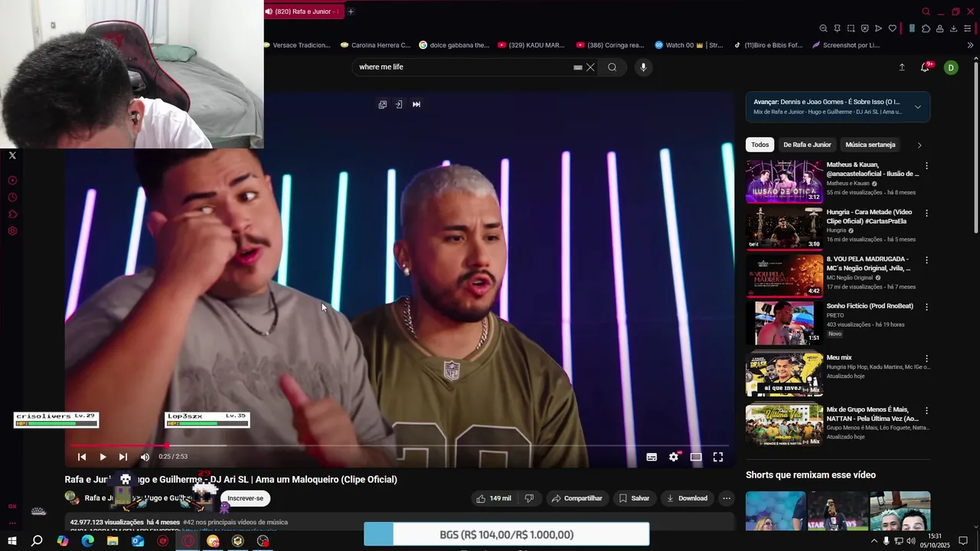
Task: Open the Screenshot por Li... bookmark
Action: [x=846, y=45]
